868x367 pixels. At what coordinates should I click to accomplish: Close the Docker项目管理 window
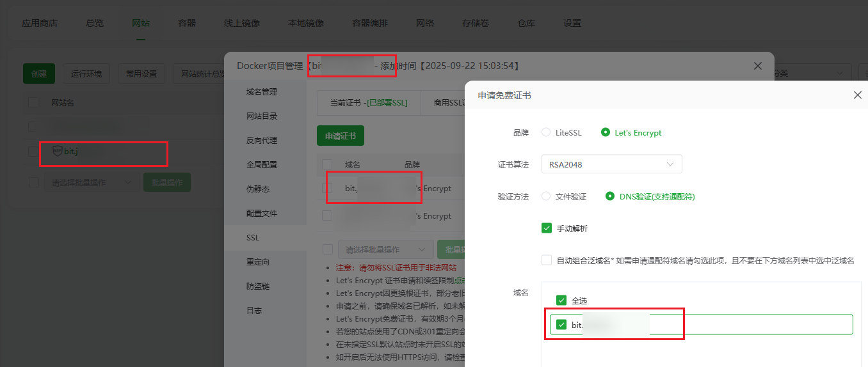(758, 66)
